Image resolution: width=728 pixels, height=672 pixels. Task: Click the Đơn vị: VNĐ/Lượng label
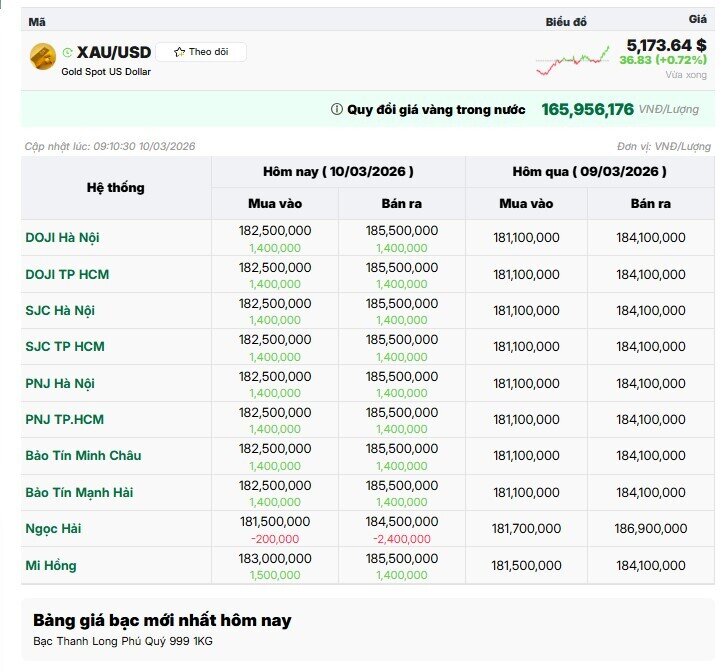663,146
